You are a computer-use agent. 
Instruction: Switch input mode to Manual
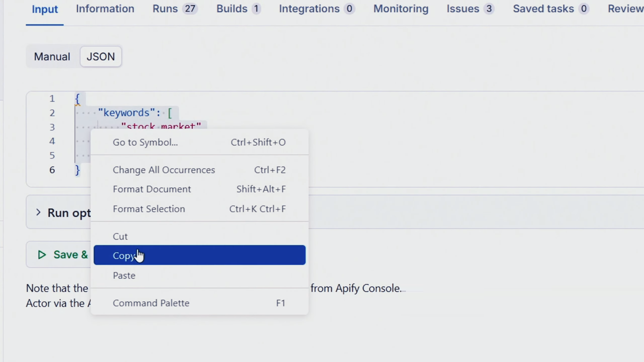click(x=52, y=57)
